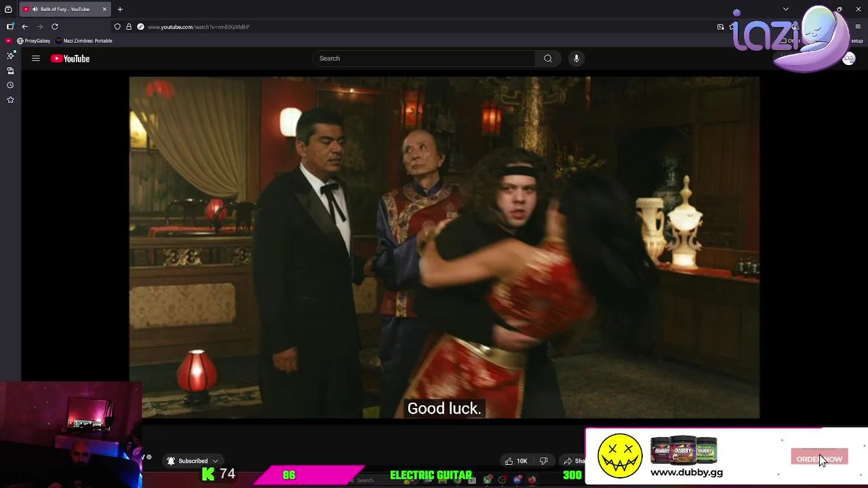This screenshot has width=868, height=488.
Task: Show site security padlock info
Action: click(129, 26)
